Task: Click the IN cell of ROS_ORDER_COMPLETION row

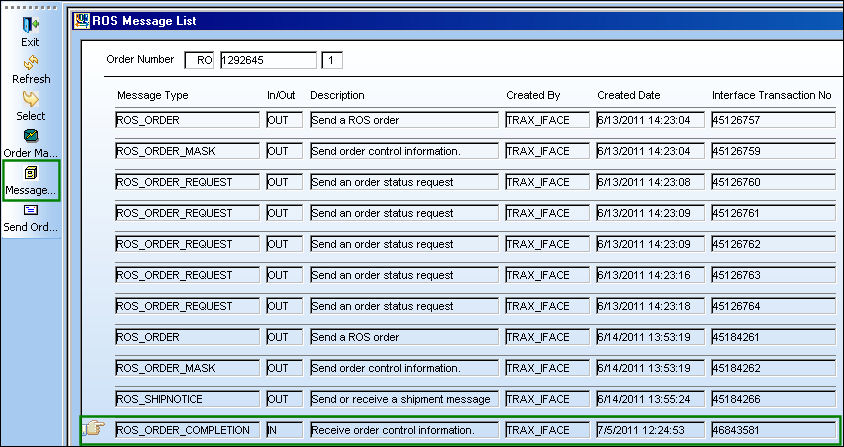Action: pyautogui.click(x=284, y=430)
